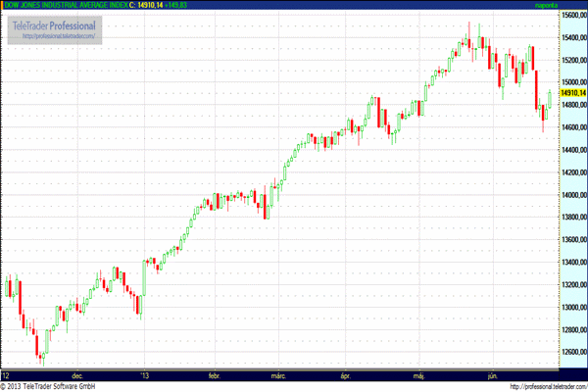Screen dimensions: 588x392
Task: Select the '13 year marker on time axis
Action: coord(145,374)
